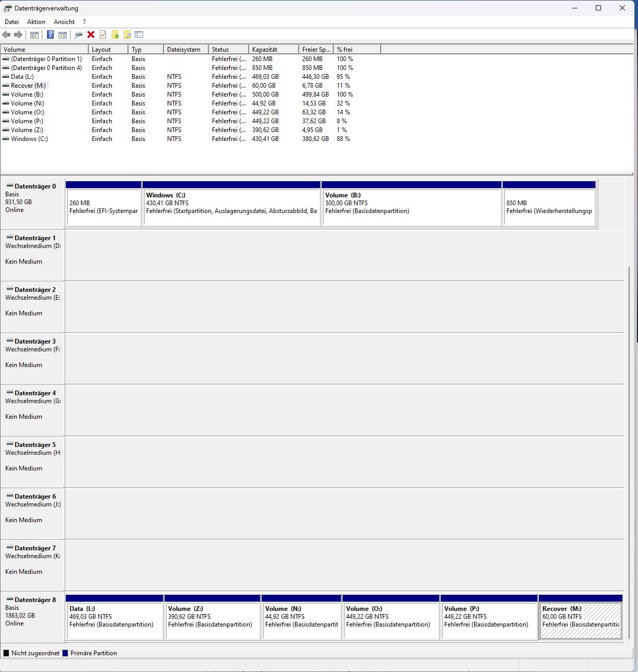Viewport: 638px width, 672px height.
Task: Click the properties checkmark page icon
Action: click(103, 35)
